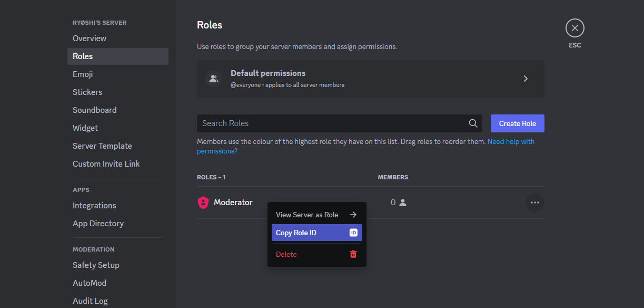This screenshot has height=308, width=644.
Task: Expand Default permissions chevron
Action: coord(525,79)
